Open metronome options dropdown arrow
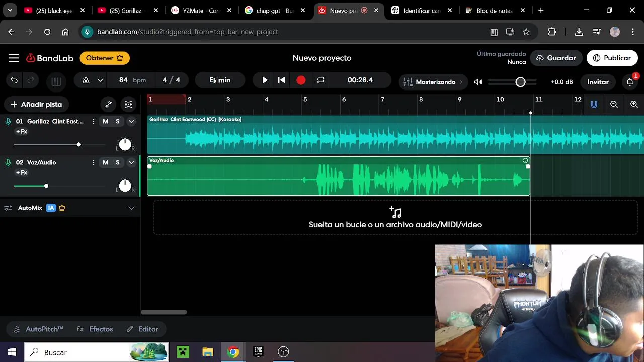This screenshot has width=644, height=362. (x=100, y=80)
